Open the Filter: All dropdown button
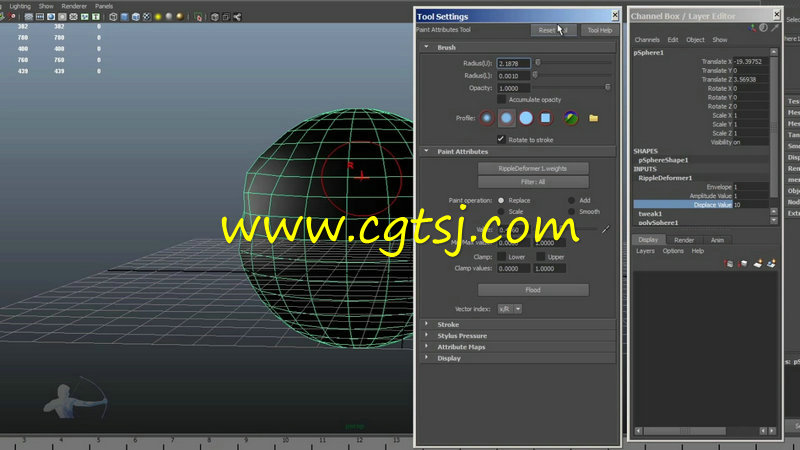 coord(533,182)
